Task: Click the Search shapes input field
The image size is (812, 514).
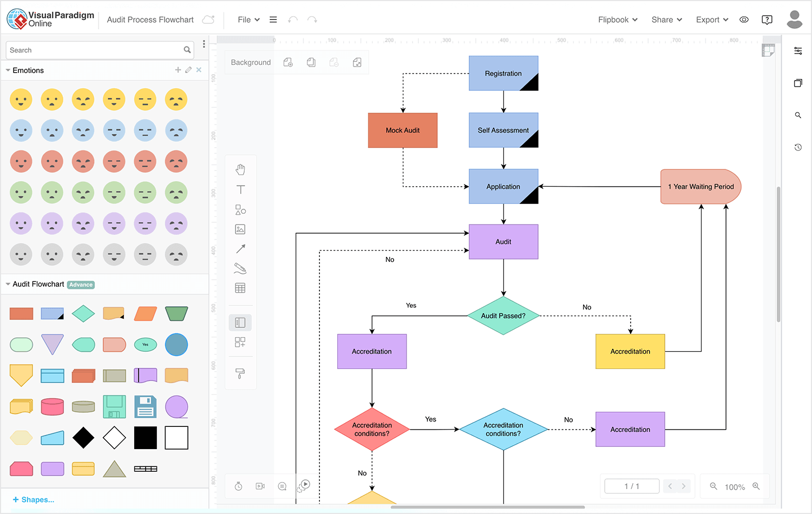Action: (100, 50)
